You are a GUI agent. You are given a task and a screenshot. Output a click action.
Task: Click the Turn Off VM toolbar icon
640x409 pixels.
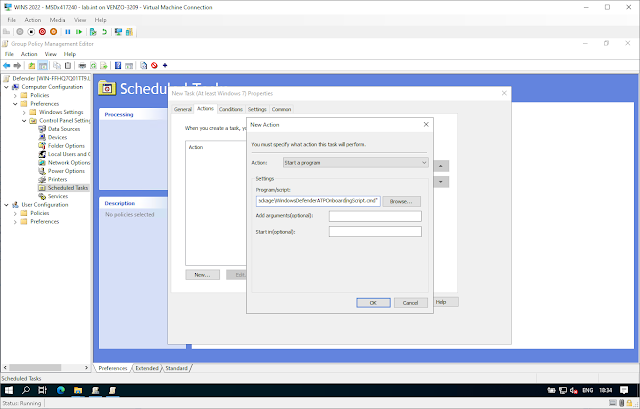31,32
